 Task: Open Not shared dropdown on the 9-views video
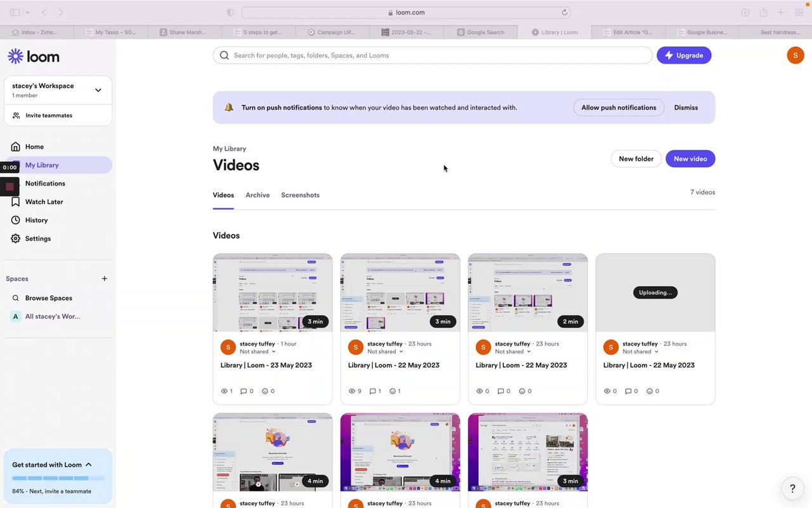pos(385,352)
